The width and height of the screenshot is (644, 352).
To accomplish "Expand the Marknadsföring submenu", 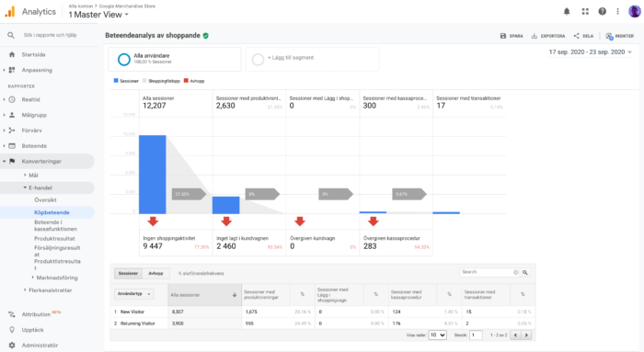I will pyautogui.click(x=32, y=278).
